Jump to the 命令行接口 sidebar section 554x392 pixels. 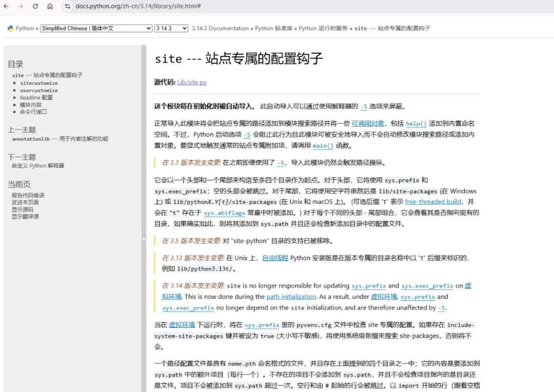(x=33, y=112)
